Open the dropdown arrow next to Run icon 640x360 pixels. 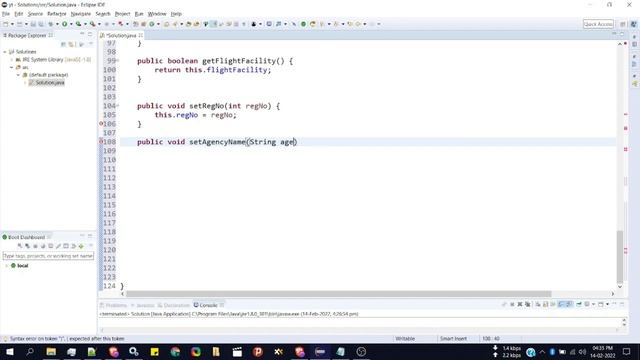click(x=71, y=24)
